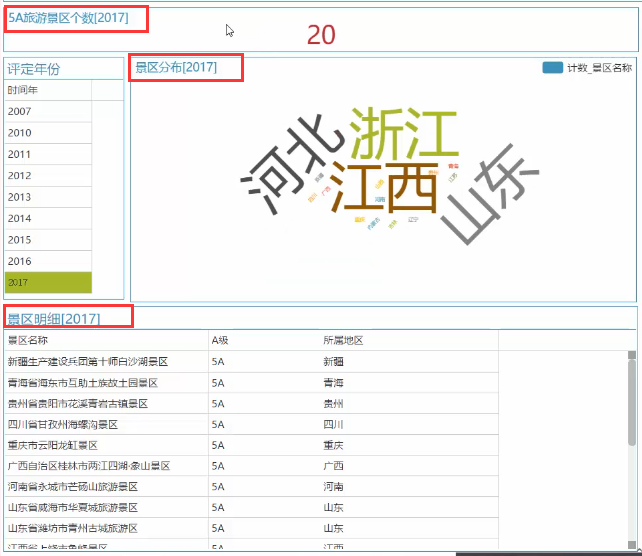Click the small red 青海 word

click(453, 166)
